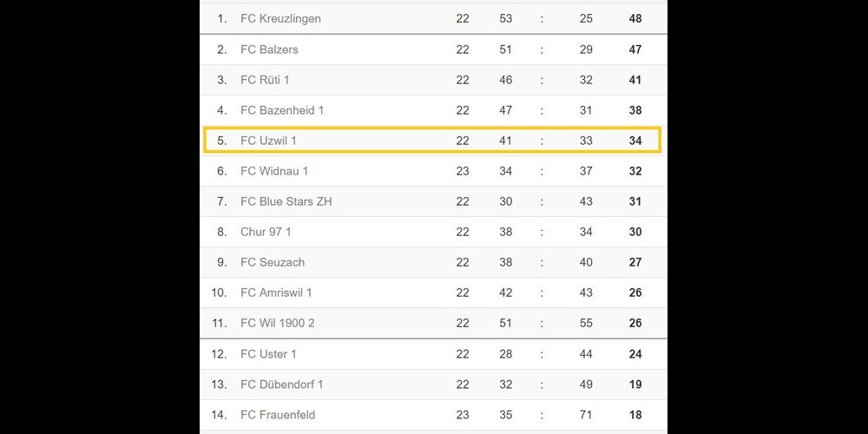Open the FC Kreuzlingen team link
This screenshot has width=868, height=434.
(x=280, y=19)
